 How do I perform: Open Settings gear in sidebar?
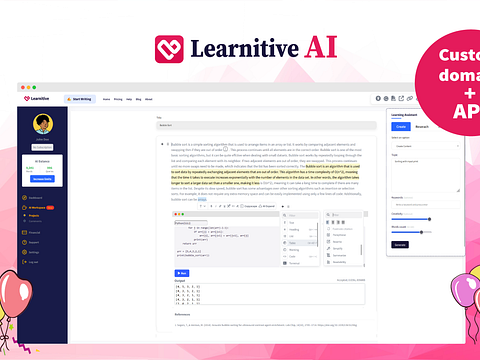click(24, 252)
